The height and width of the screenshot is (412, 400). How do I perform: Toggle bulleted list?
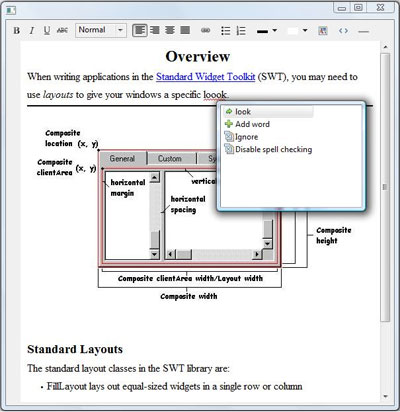point(226,31)
